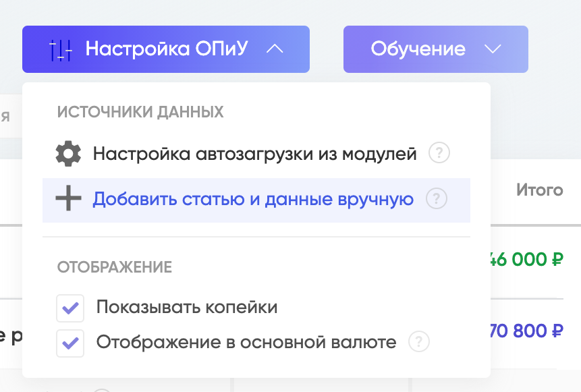The width and height of the screenshot is (581, 392).
Task: Click the Итого column header
Action: (x=540, y=190)
